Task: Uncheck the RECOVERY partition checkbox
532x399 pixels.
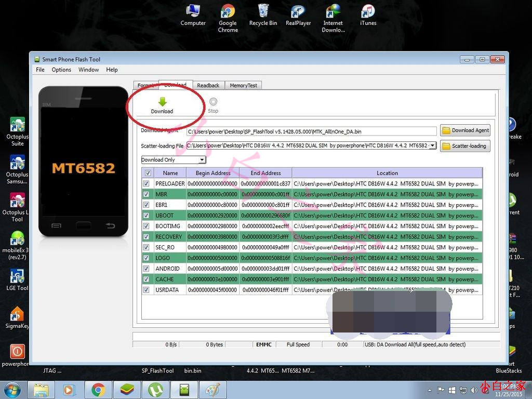Action: click(146, 237)
